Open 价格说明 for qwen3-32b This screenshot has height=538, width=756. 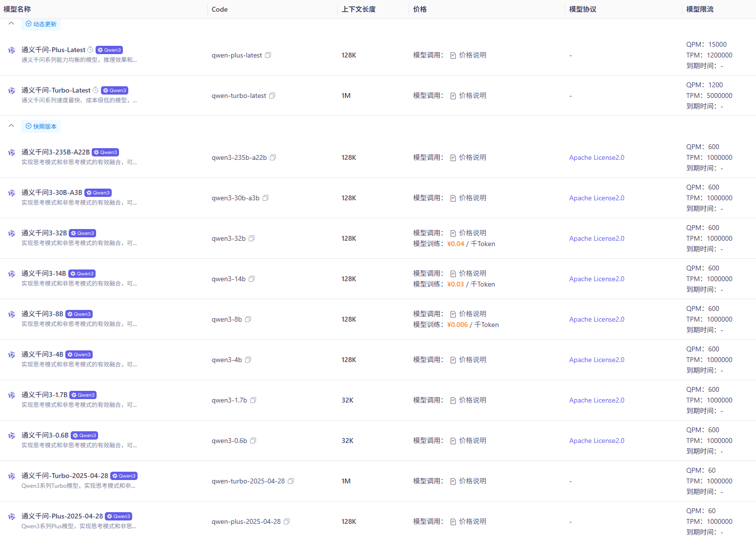pyautogui.click(x=468, y=233)
